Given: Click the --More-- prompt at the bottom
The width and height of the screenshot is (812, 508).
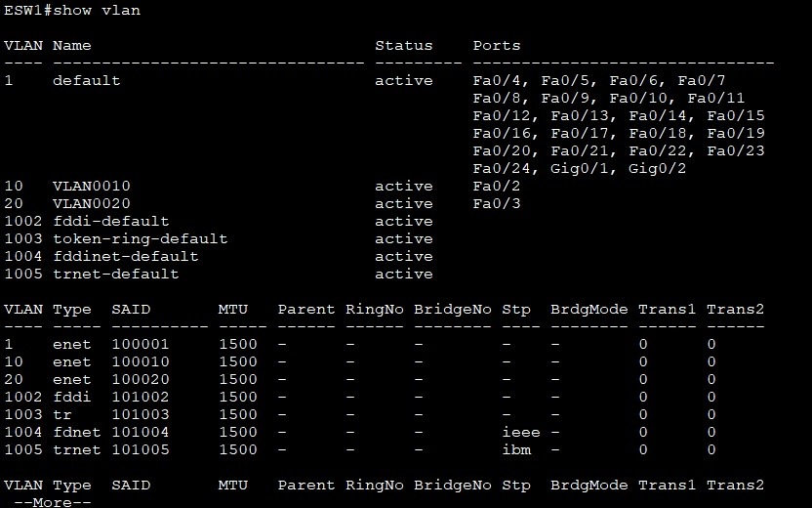Looking at the screenshot, I should tap(57, 501).
